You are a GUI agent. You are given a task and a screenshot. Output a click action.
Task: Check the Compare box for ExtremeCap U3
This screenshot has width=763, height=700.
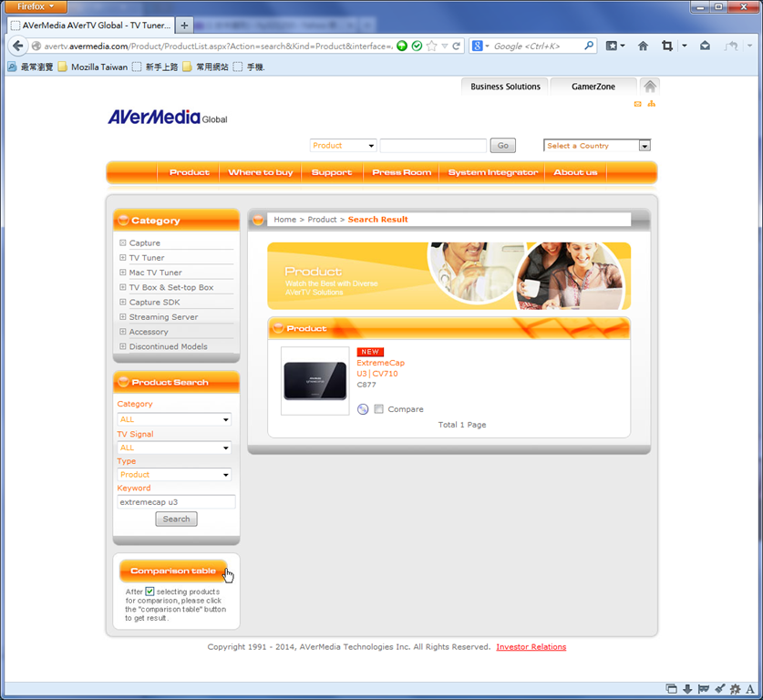click(378, 409)
